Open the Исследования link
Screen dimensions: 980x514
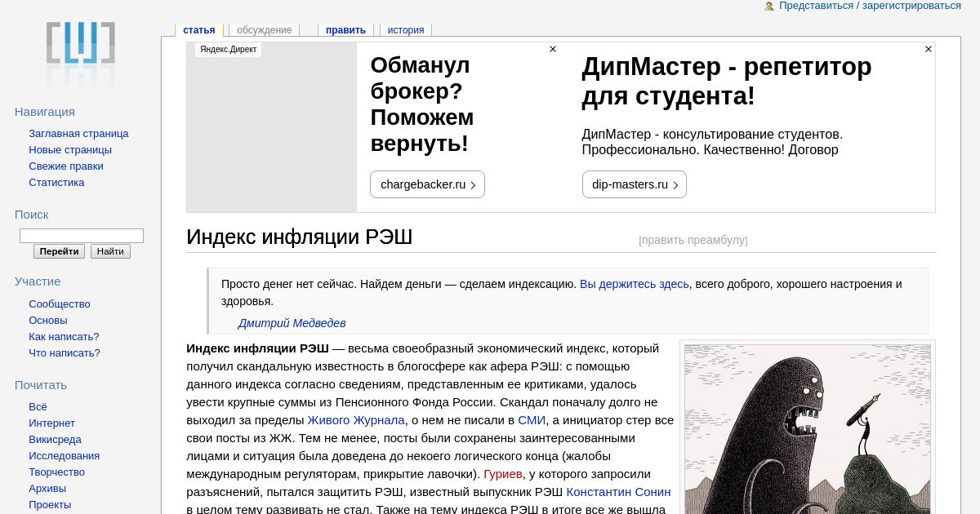pos(64,455)
